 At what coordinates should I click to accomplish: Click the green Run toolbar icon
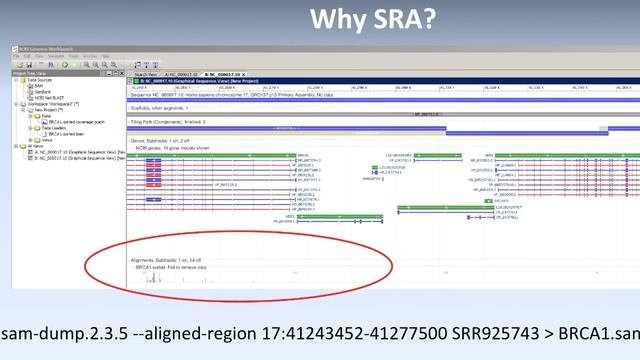pos(65,65)
